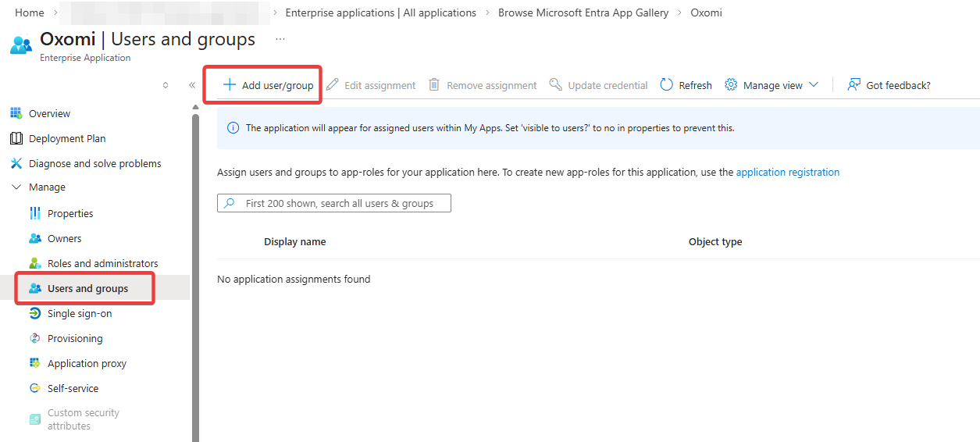Viewport: 980px width, 442px height.
Task: Open the ellipsis more options beside title
Action: (x=280, y=38)
